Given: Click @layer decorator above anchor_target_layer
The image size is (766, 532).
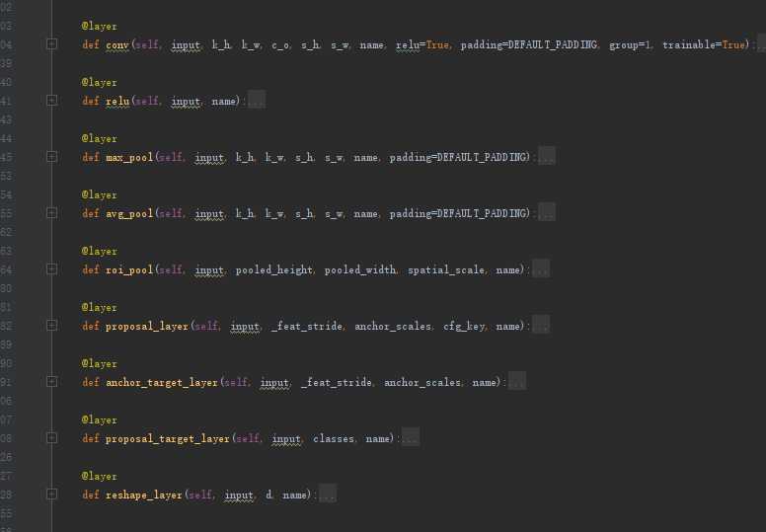Looking at the screenshot, I should [99, 364].
